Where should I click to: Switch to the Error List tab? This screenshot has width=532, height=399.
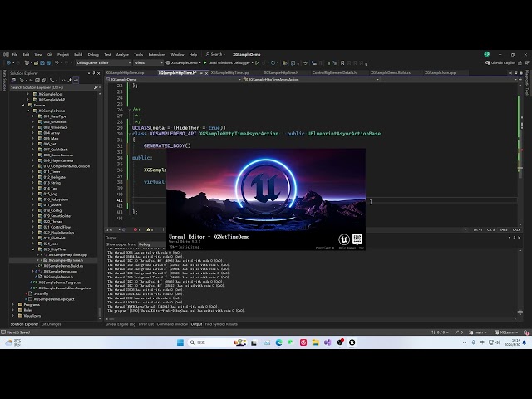click(x=146, y=324)
